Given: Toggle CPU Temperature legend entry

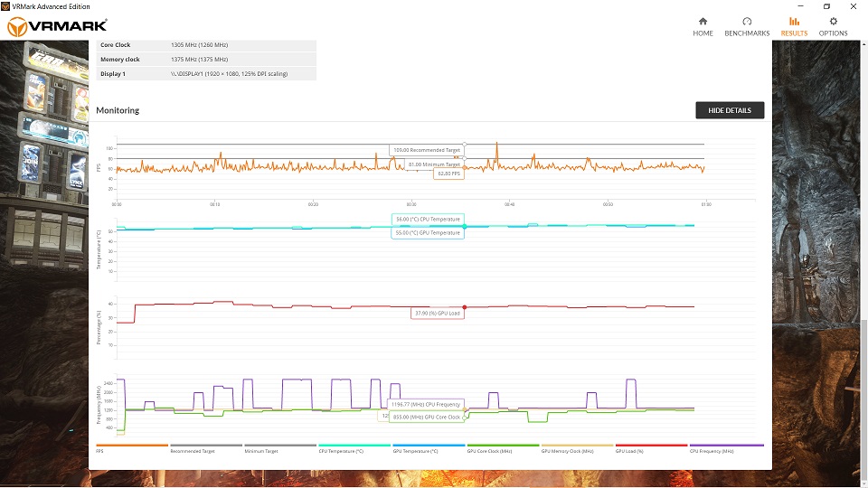Looking at the screenshot, I should pos(354,449).
